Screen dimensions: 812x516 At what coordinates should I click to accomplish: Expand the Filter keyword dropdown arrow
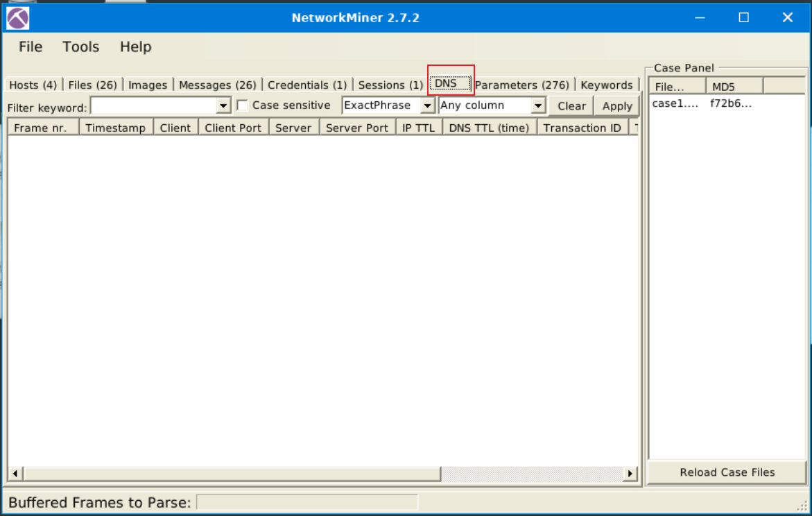(223, 105)
